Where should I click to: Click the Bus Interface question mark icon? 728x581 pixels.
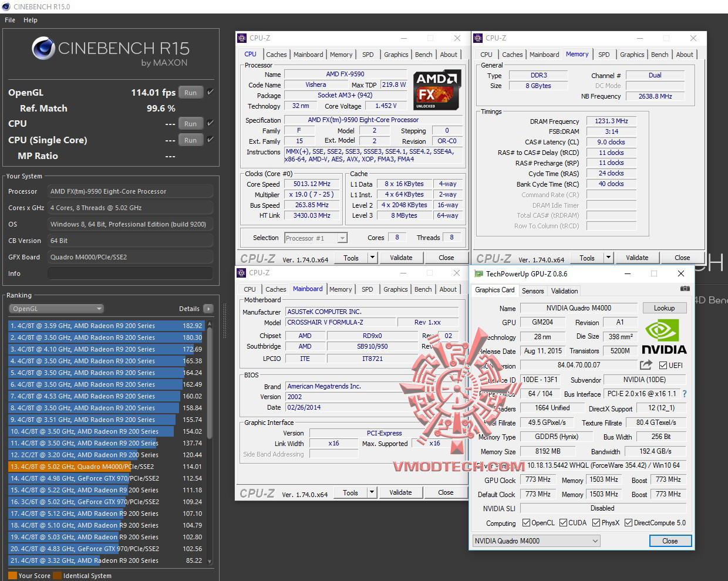685,394
